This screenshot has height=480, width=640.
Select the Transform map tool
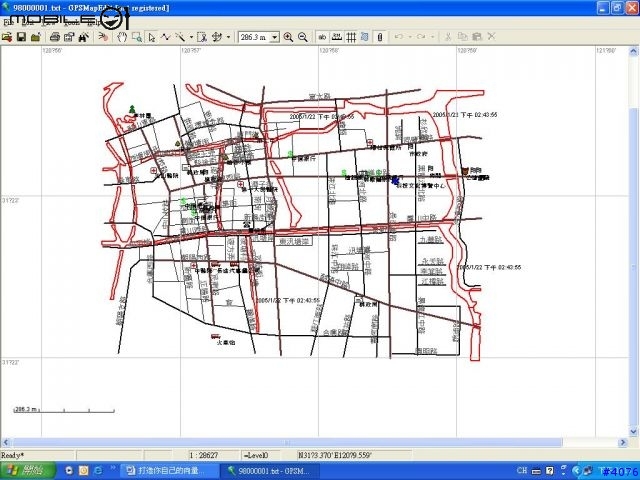[217, 37]
